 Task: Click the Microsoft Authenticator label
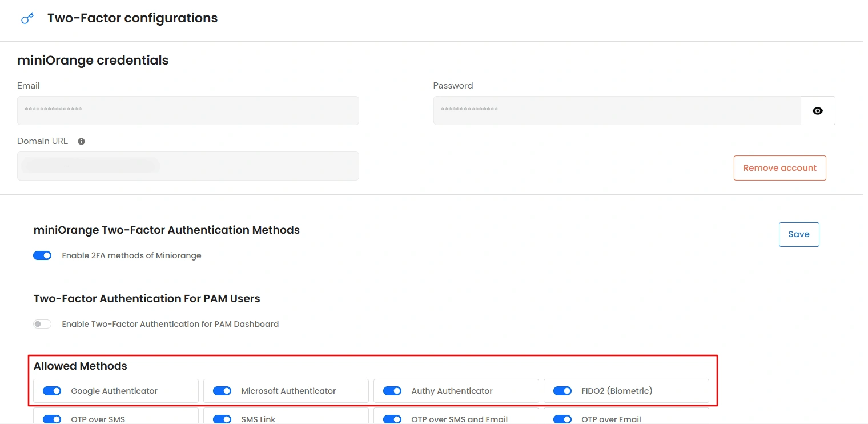tap(288, 391)
